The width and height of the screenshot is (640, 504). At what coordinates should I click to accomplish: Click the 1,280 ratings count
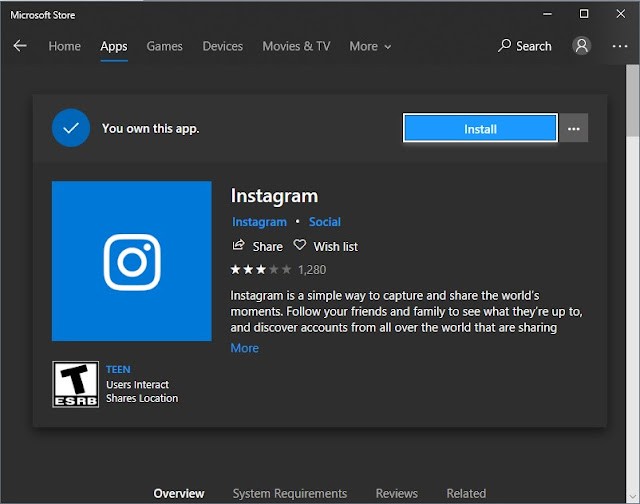312,270
